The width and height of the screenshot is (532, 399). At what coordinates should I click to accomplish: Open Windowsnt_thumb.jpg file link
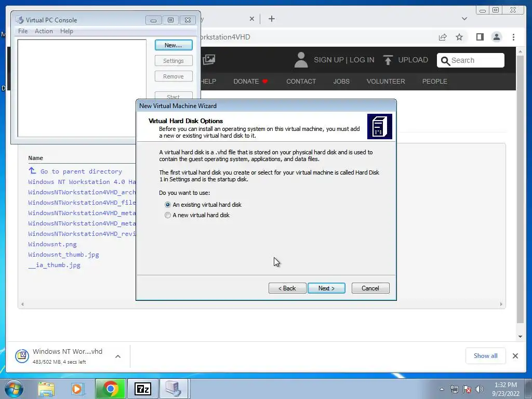[x=63, y=255]
